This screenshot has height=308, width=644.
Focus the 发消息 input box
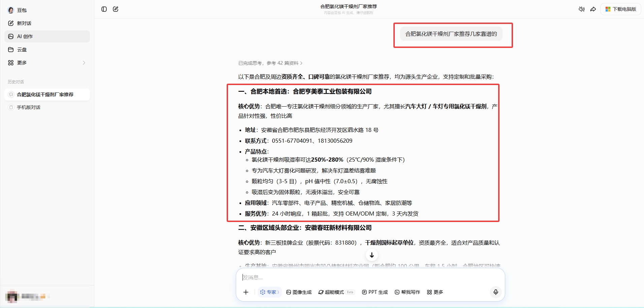[x=371, y=277]
